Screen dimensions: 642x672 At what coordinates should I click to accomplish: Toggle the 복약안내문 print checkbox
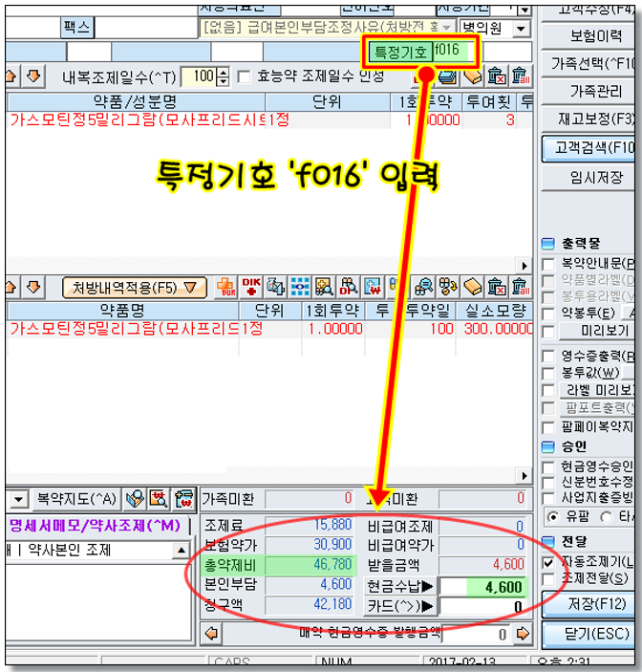coord(547,263)
